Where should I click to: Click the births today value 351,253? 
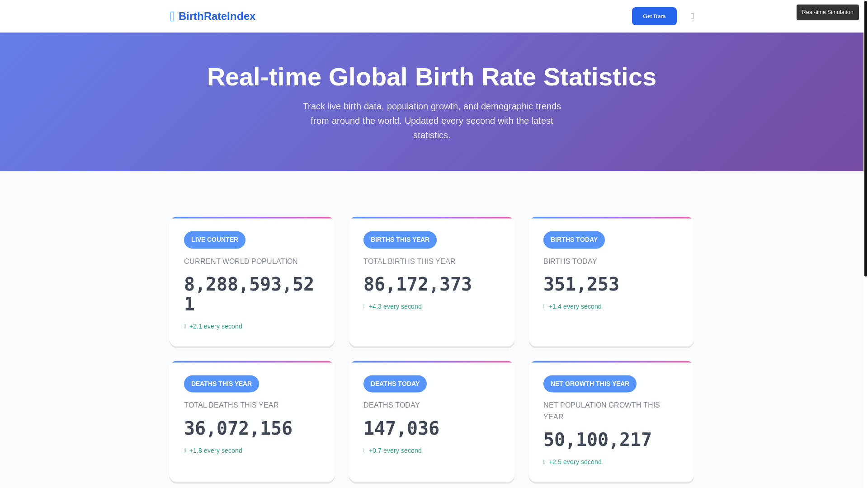[581, 284]
